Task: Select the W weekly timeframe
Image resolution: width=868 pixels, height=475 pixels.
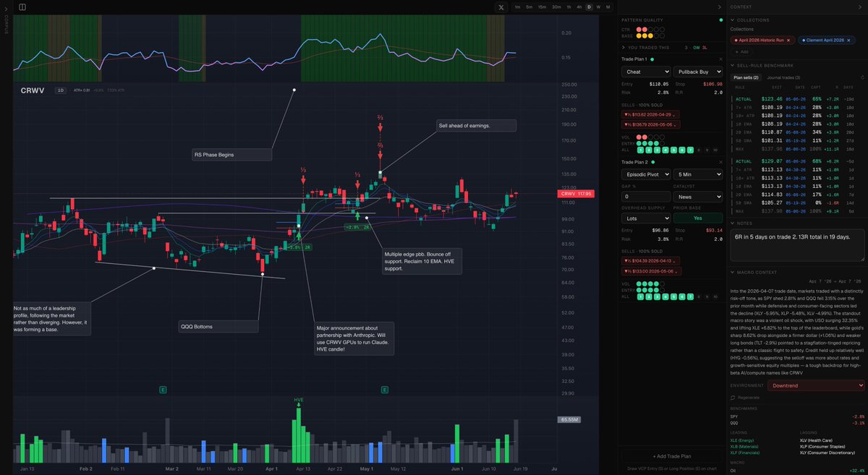Action: coord(598,7)
